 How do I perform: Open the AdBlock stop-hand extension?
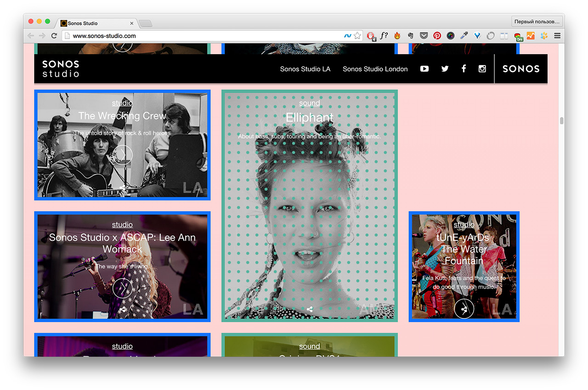[x=371, y=36]
